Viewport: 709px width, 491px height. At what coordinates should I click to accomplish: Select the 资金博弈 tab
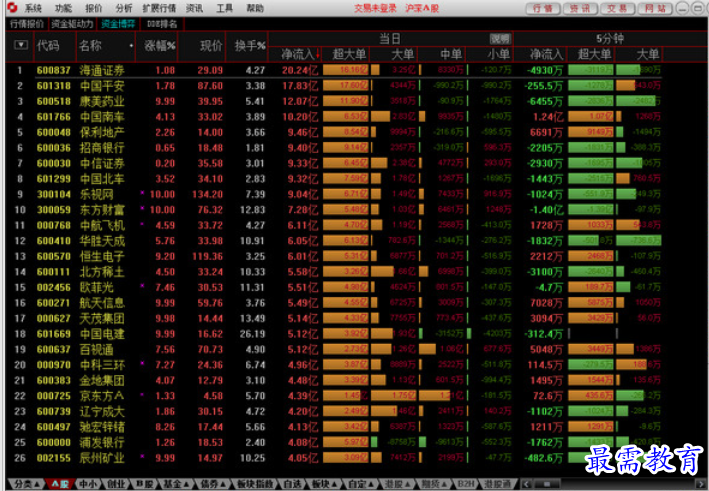(118, 24)
